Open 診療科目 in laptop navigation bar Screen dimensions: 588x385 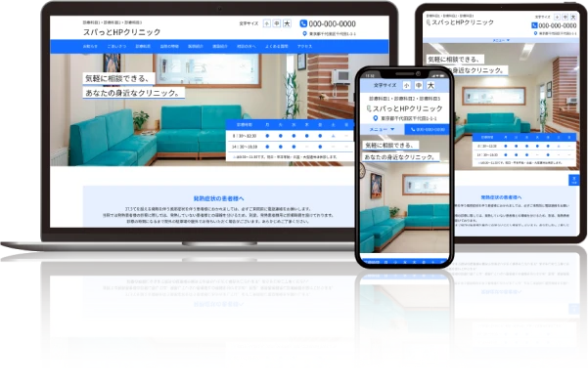pos(143,47)
